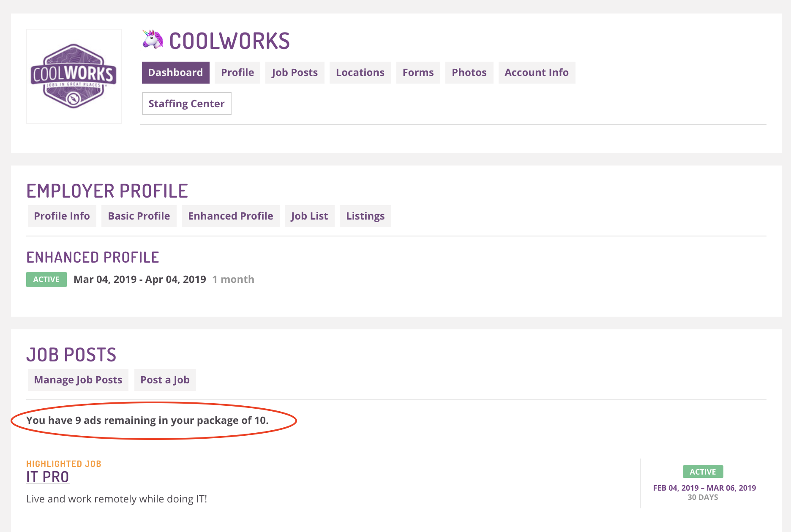Click 'Live and work remotely while doing IT!' description

click(117, 499)
